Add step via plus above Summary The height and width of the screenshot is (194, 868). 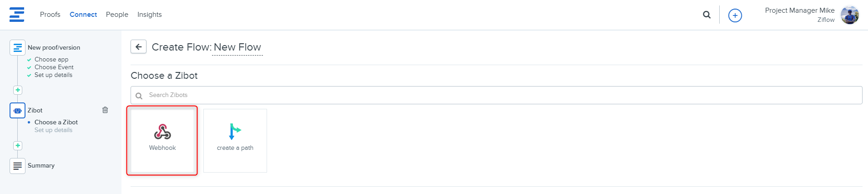[18, 146]
